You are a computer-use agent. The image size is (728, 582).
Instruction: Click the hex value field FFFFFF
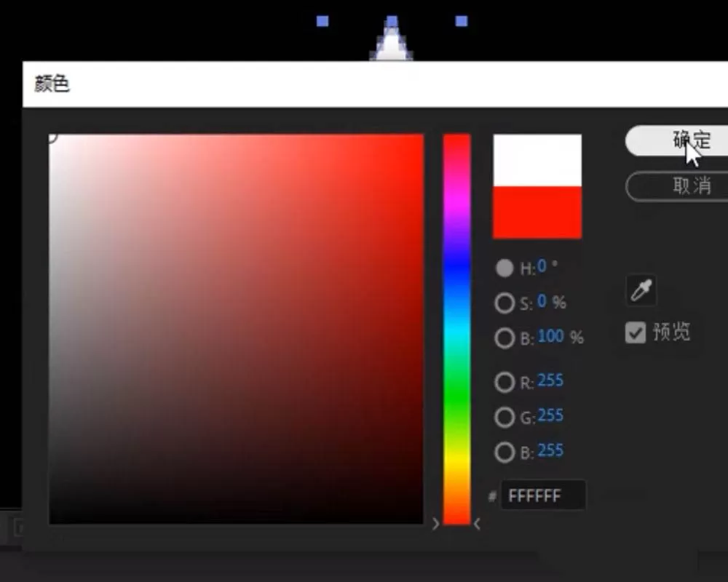point(543,495)
